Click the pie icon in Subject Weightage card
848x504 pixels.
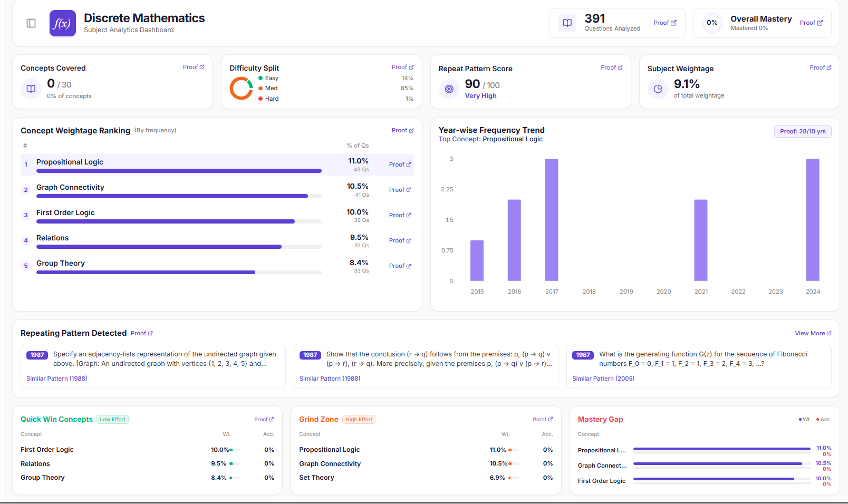(658, 89)
